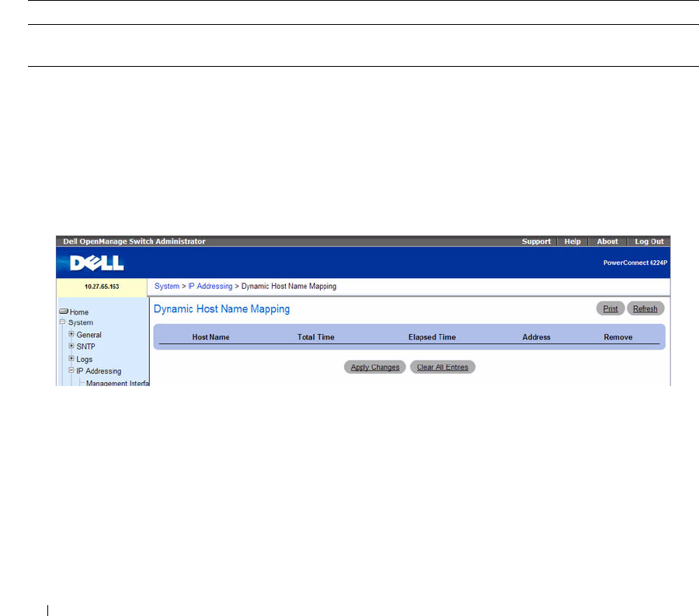The width and height of the screenshot is (699, 616).
Task: Click the Clear All Entries button
Action: pos(442,367)
